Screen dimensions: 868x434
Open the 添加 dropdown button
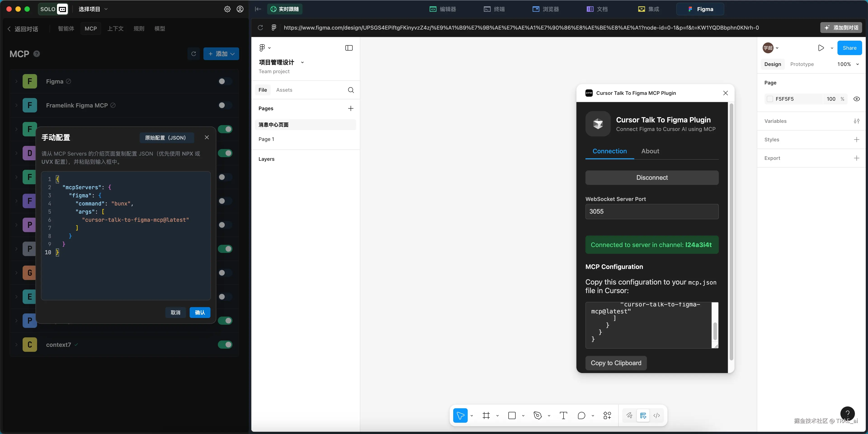coord(221,54)
